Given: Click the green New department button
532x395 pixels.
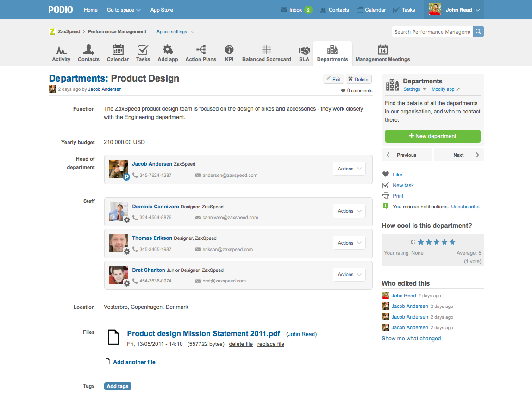Looking at the screenshot, I should 432,136.
